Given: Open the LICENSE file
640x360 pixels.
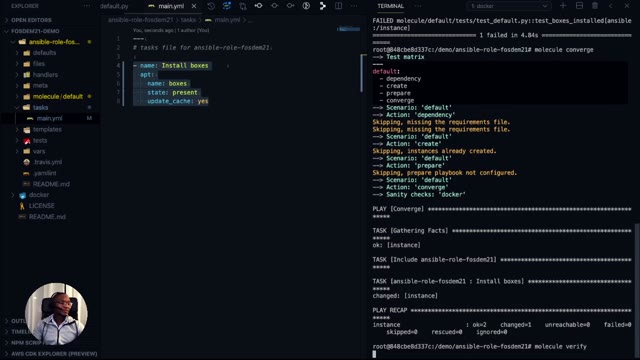Looking at the screenshot, I should click(x=41, y=206).
